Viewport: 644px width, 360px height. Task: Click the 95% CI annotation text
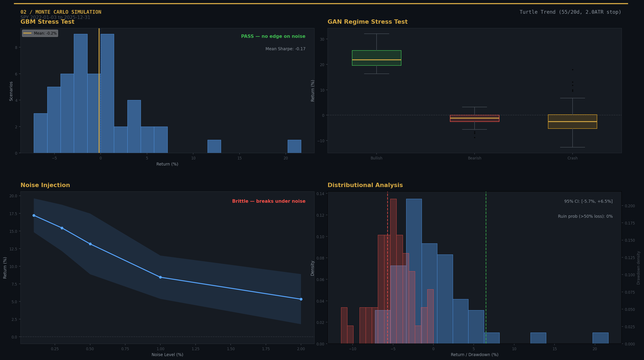[588, 201]
